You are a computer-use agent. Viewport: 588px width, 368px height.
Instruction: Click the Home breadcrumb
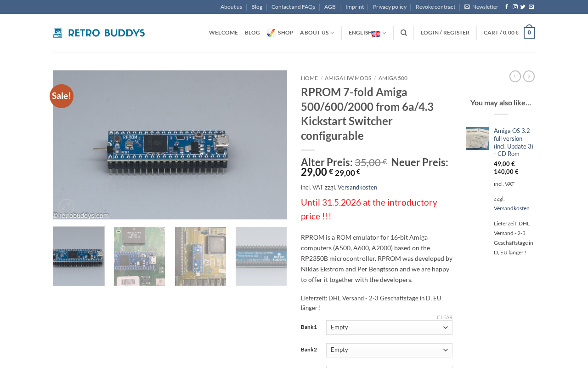pyautogui.click(x=309, y=78)
